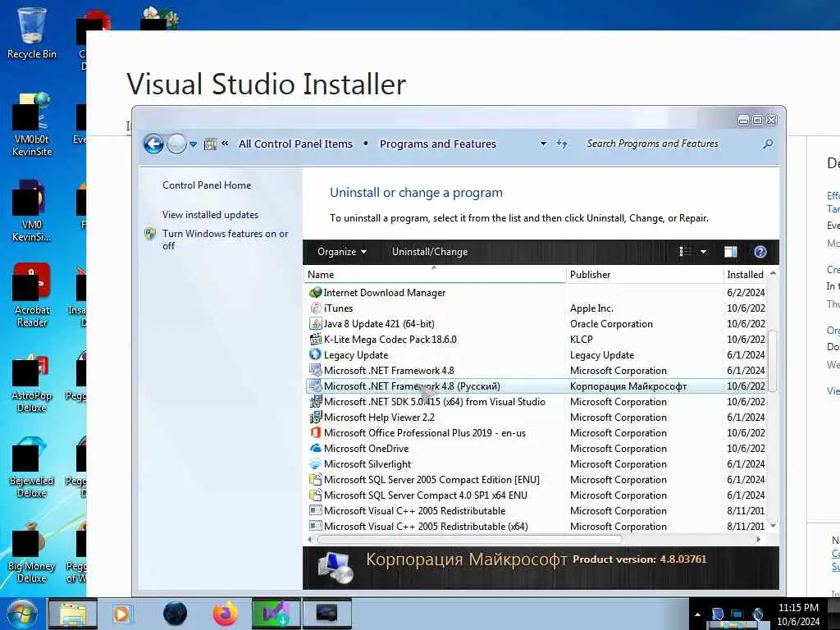The width and height of the screenshot is (840, 630).
Task: Click the Forward arrow navigation button
Action: coord(176,144)
